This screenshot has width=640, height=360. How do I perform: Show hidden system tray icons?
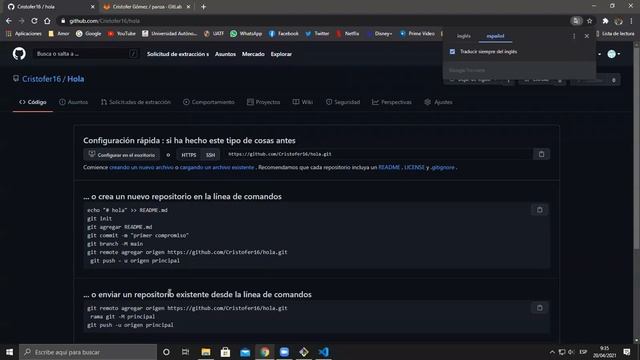pos(552,352)
